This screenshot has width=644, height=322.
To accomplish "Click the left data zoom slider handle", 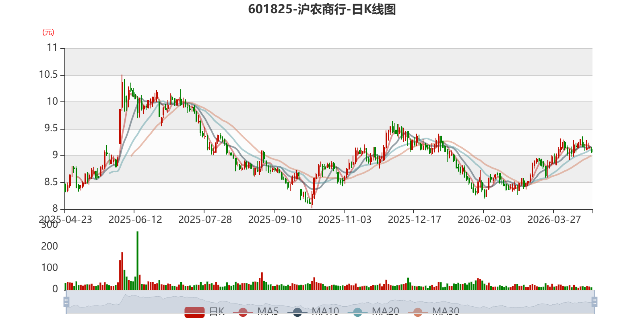I will [x=66, y=302].
